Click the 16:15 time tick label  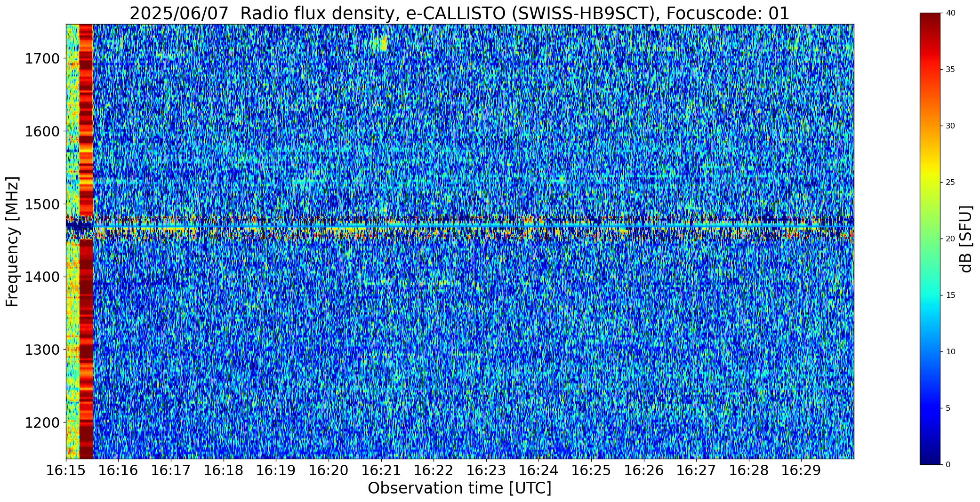pyautogui.click(x=66, y=470)
